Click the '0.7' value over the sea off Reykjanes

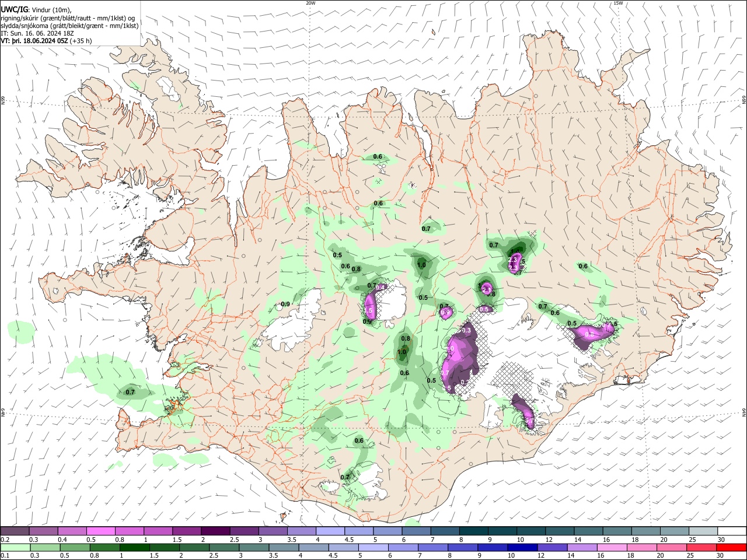tap(130, 393)
